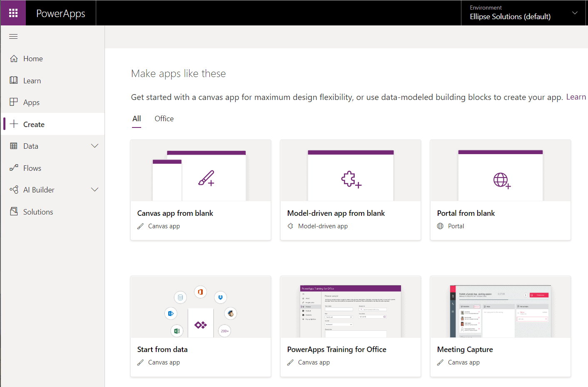Viewport: 588px width, 387px height.
Task: Expand the AI Builder section chevron
Action: pyautogui.click(x=95, y=190)
